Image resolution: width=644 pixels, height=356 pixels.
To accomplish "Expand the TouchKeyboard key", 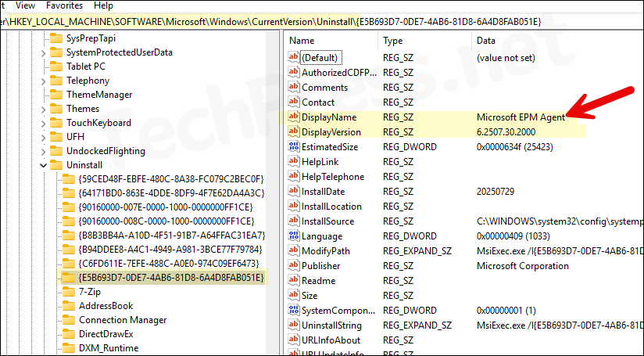I will point(44,124).
